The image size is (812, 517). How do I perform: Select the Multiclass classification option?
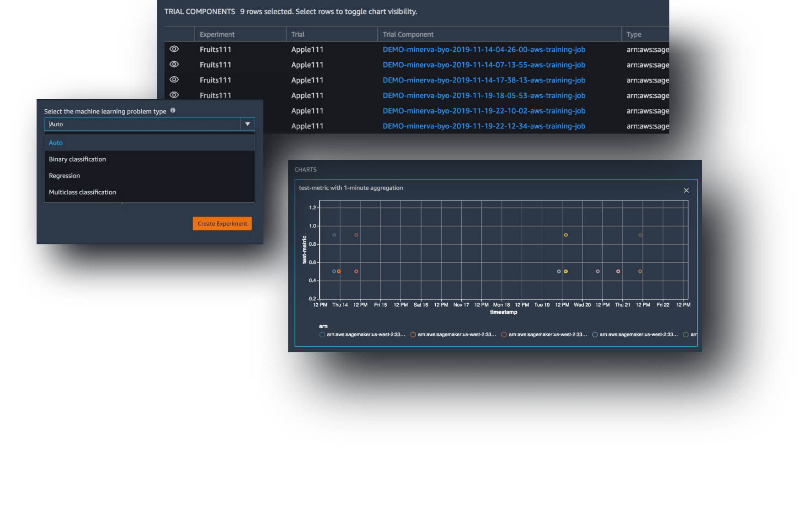point(82,192)
